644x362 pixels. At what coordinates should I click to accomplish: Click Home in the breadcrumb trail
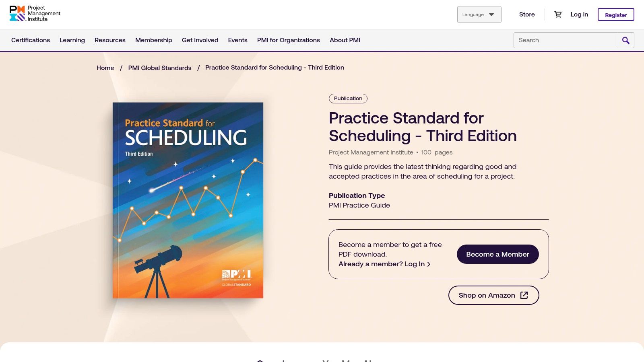(x=105, y=68)
